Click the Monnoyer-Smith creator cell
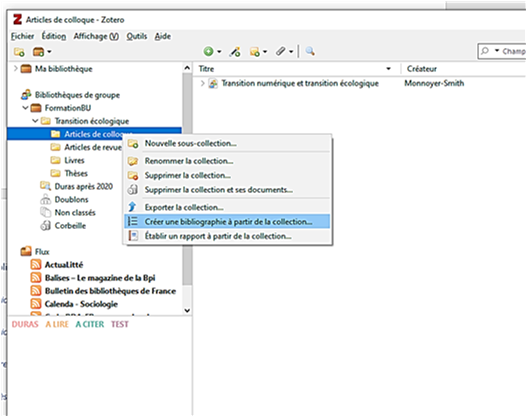 pyautogui.click(x=434, y=83)
